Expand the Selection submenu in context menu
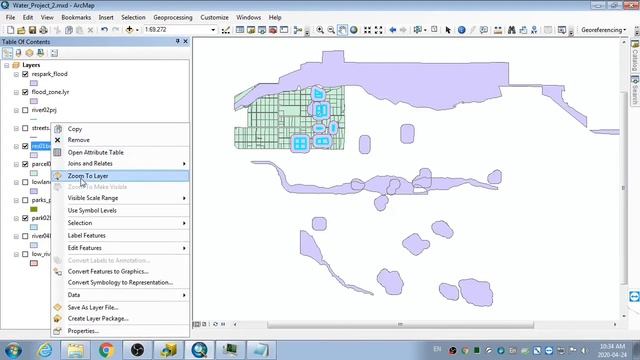This screenshot has height=360, width=640. (120, 223)
